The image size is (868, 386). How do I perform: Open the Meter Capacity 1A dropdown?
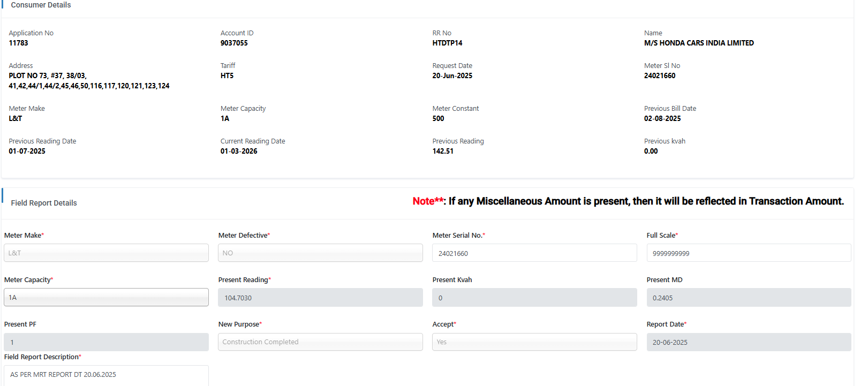pyautogui.click(x=106, y=297)
